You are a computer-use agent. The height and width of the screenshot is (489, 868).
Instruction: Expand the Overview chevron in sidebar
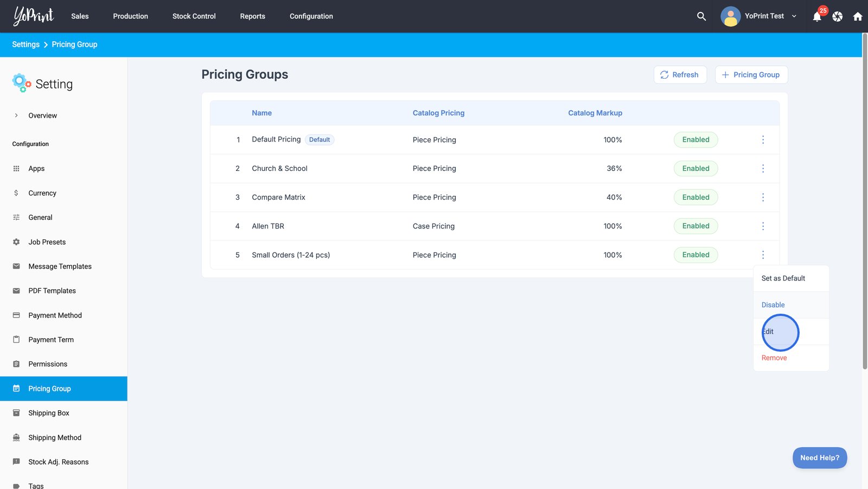pyautogui.click(x=16, y=116)
